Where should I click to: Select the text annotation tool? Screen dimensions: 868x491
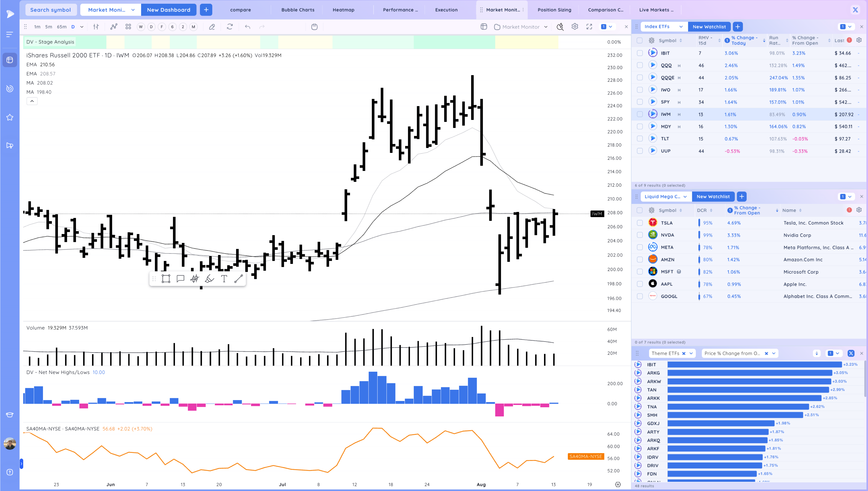(224, 278)
